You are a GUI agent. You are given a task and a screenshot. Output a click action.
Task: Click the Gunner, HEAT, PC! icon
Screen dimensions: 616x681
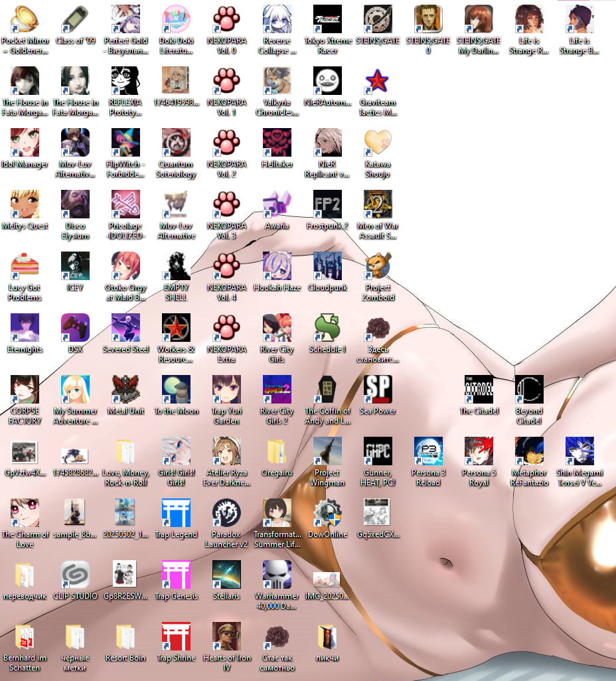[x=378, y=451]
